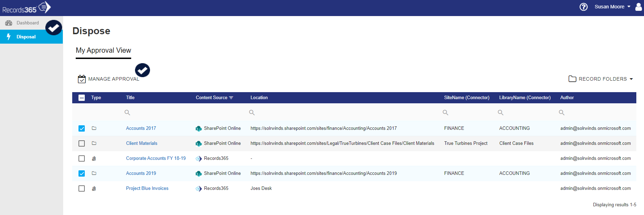Click the Disposal lightning bolt icon
Image resolution: width=644 pixels, height=215 pixels.
[x=9, y=37]
